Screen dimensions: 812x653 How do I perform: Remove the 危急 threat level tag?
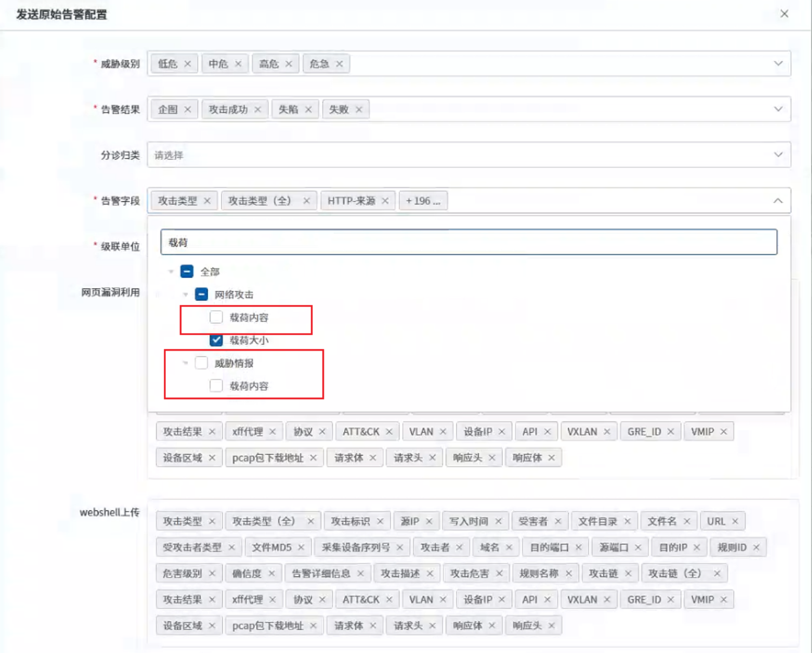pyautogui.click(x=339, y=64)
